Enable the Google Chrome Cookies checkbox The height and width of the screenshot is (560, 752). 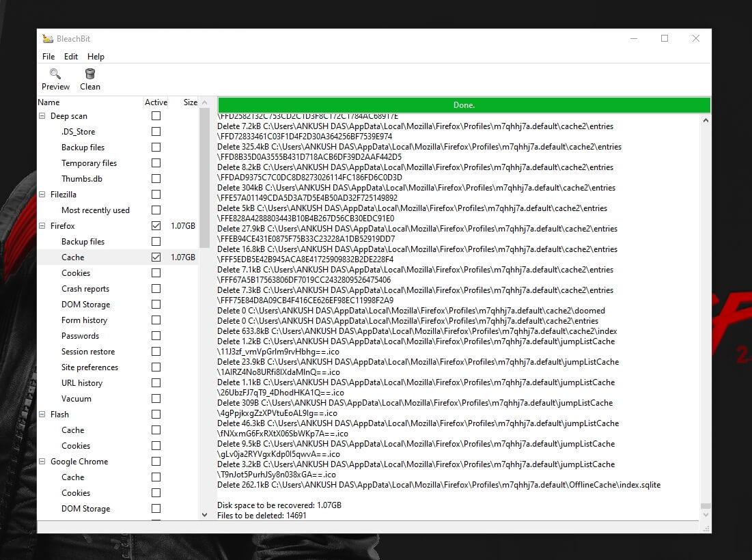156,493
